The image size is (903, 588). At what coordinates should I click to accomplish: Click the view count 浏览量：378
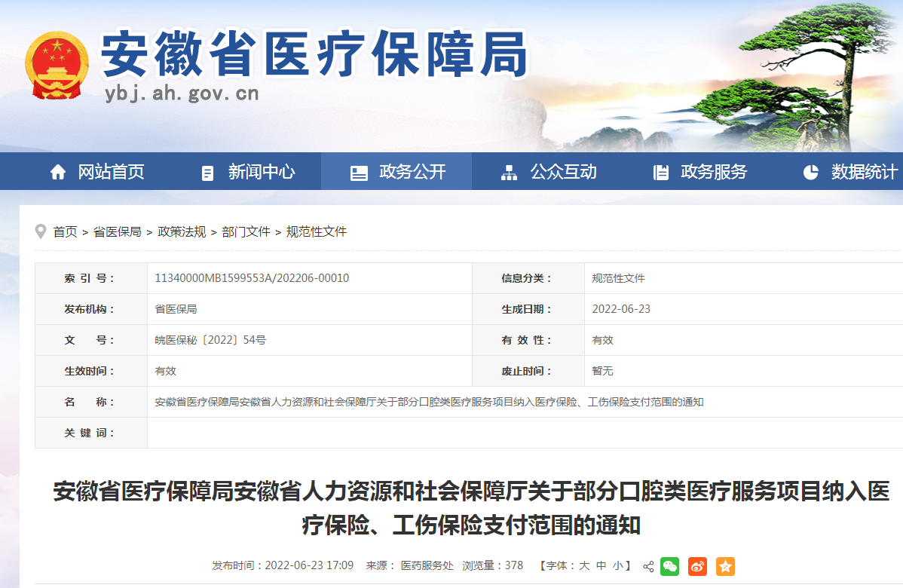pyautogui.click(x=492, y=565)
